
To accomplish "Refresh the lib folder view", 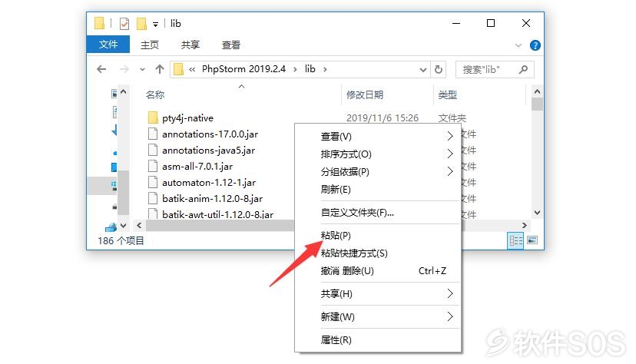I will click(439, 69).
